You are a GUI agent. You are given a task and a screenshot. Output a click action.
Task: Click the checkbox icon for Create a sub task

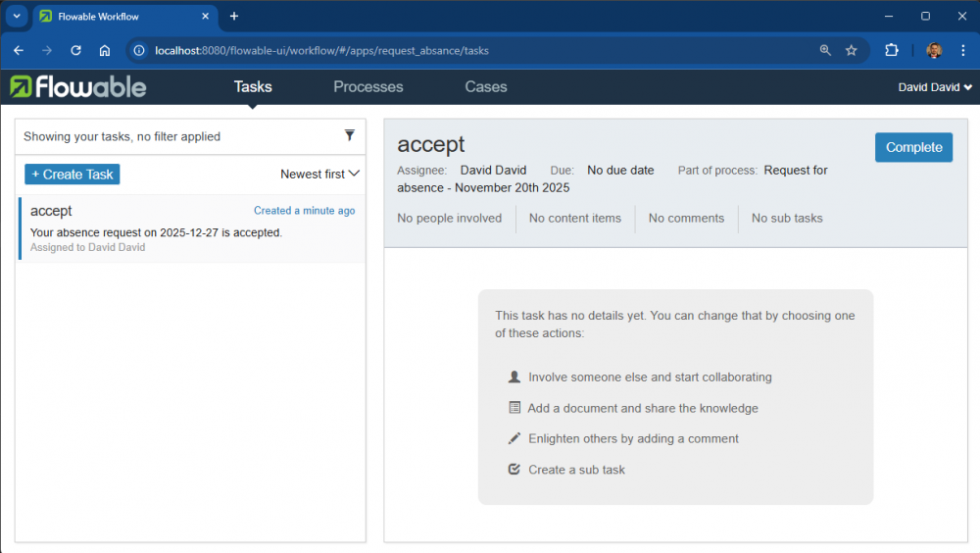pos(514,470)
